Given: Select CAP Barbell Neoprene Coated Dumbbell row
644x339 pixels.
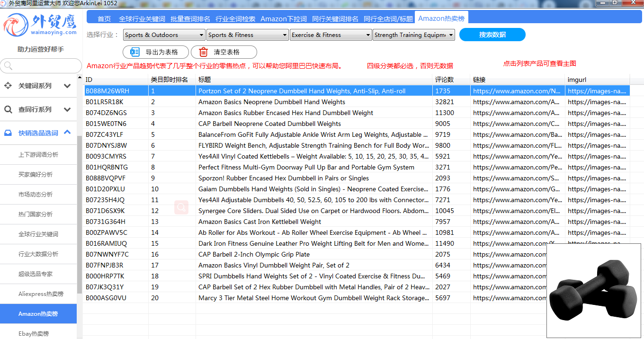Looking at the screenshot, I should tap(357, 124).
